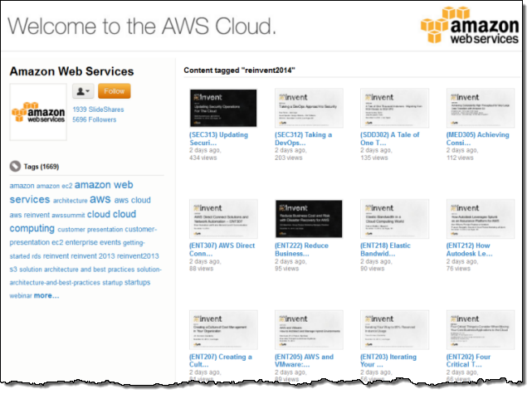Expand the tag list with 'more…'
The image size is (532, 394).
(46, 295)
